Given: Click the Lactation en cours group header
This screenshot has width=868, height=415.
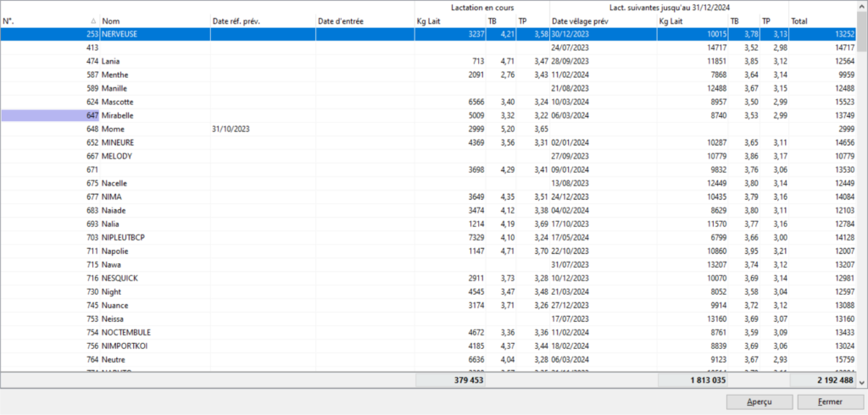Looking at the screenshot, I should click(x=482, y=7).
